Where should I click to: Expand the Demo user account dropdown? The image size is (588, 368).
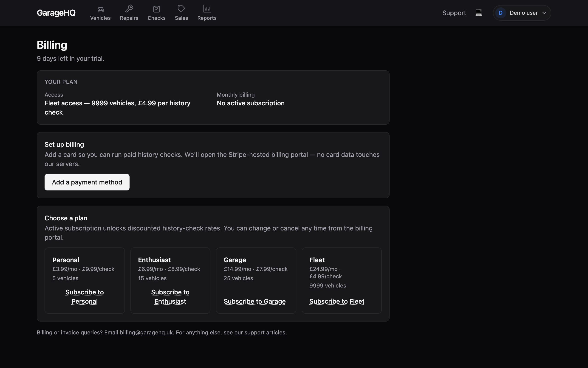(522, 13)
